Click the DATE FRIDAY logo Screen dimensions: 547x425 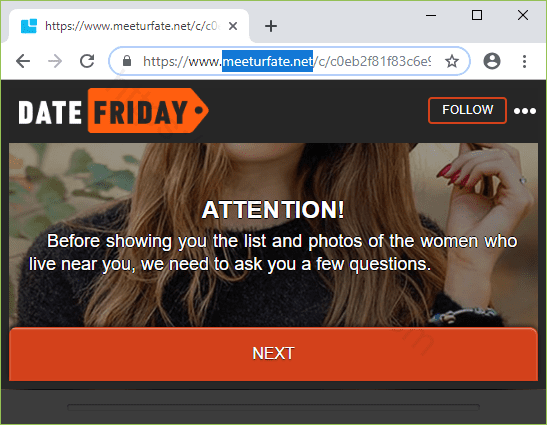click(x=113, y=111)
